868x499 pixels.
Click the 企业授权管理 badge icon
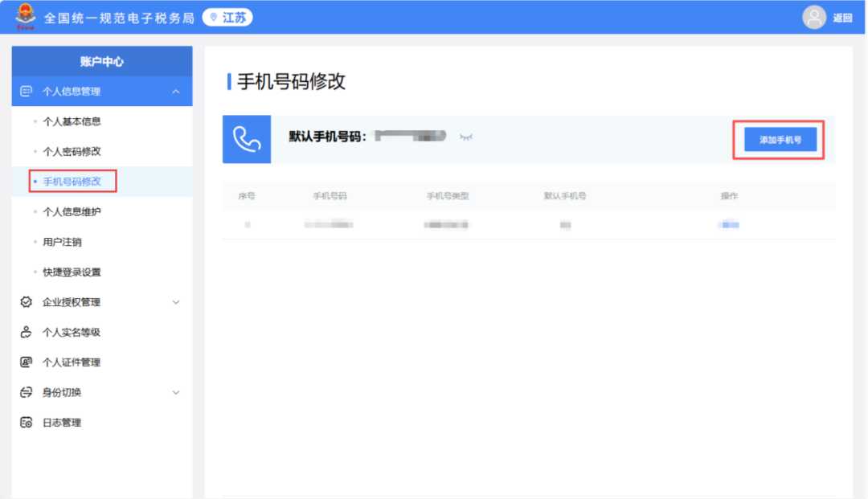point(26,302)
